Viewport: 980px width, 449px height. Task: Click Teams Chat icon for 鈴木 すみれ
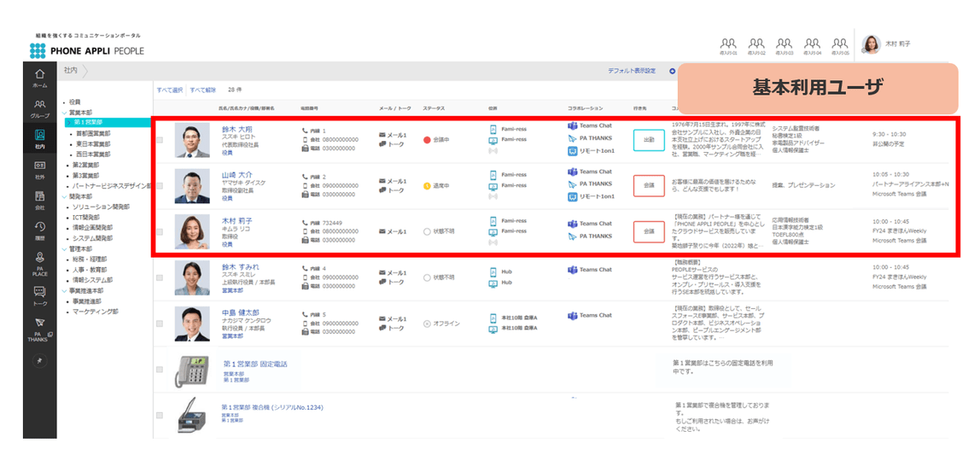pyautogui.click(x=571, y=270)
